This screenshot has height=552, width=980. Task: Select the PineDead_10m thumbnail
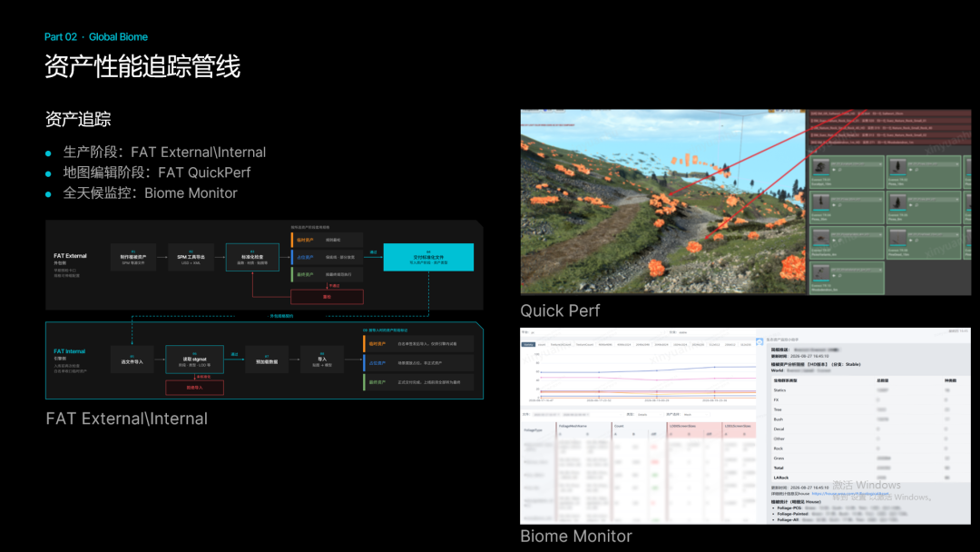897,238
